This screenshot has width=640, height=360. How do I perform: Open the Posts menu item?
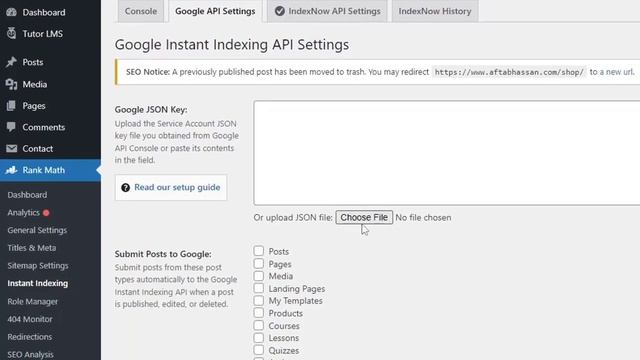33,62
